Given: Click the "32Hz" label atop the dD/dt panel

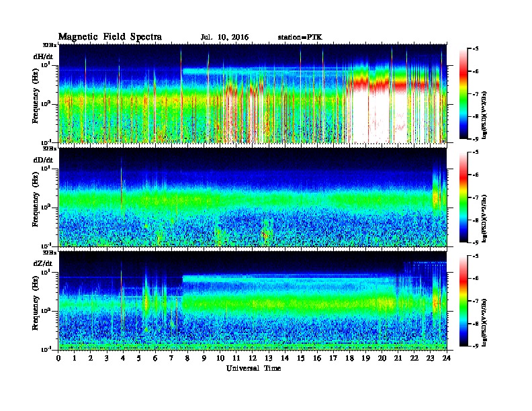Looking at the screenshot, I should pyautogui.click(x=50, y=148).
